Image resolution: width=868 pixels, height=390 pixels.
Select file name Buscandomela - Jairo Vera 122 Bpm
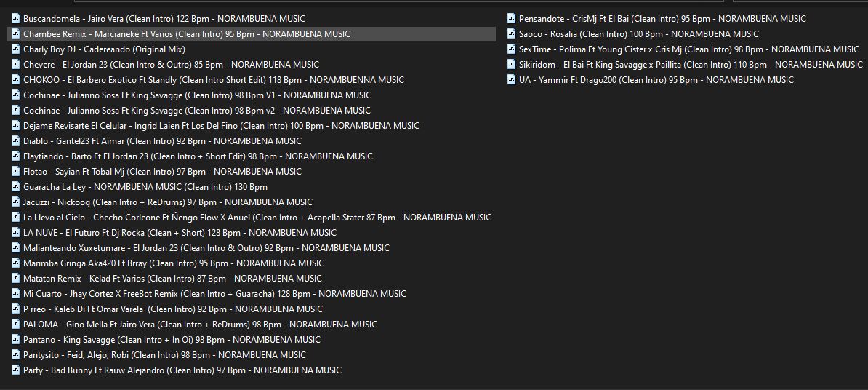click(164, 19)
